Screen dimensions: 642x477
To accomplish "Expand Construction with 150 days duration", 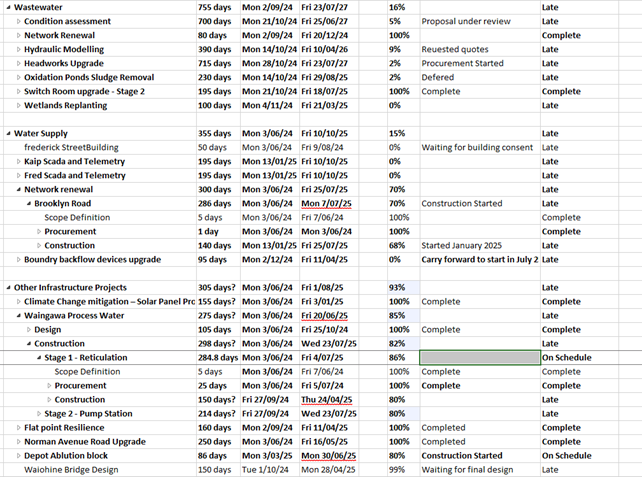I will coord(49,400).
